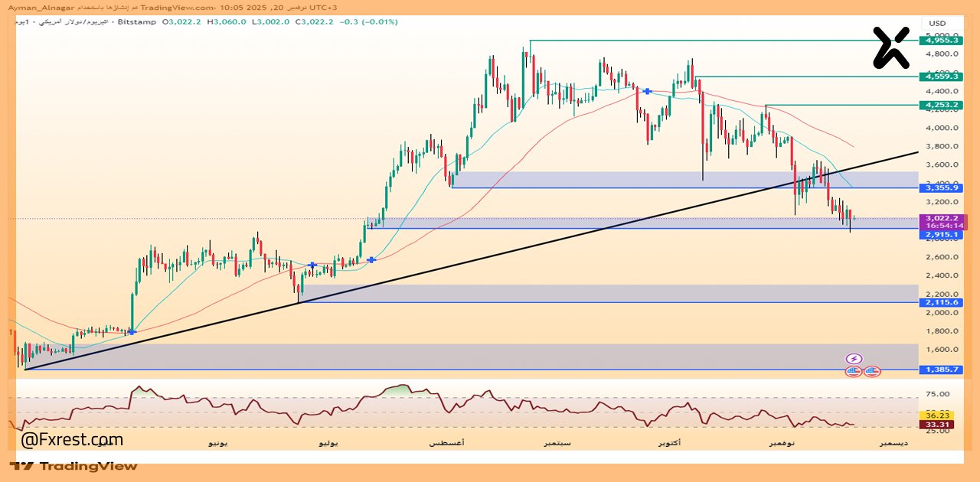Screen dimensions: 980x482
Task: Click the USD label atop the price axis
Action: (x=937, y=23)
